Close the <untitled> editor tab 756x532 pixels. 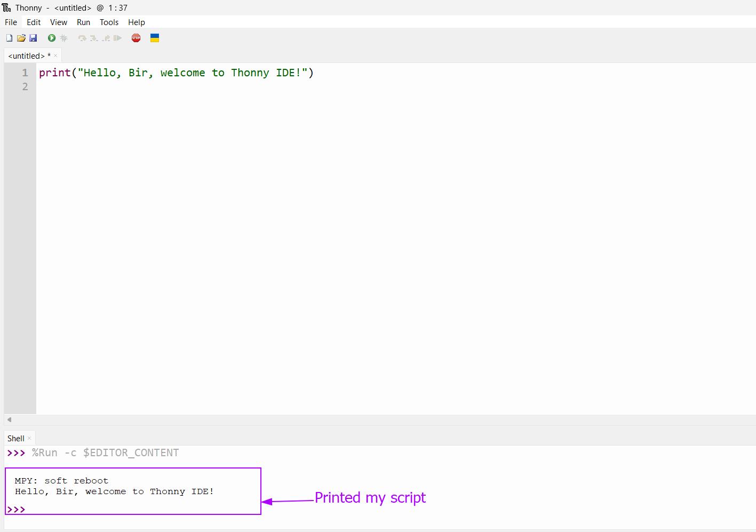coord(55,55)
